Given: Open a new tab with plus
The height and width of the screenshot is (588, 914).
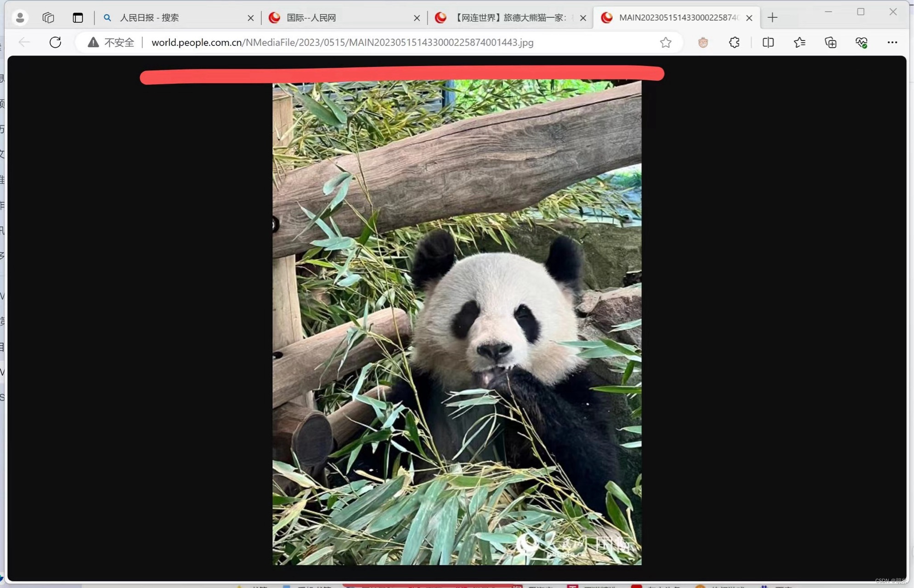Looking at the screenshot, I should pos(772,17).
